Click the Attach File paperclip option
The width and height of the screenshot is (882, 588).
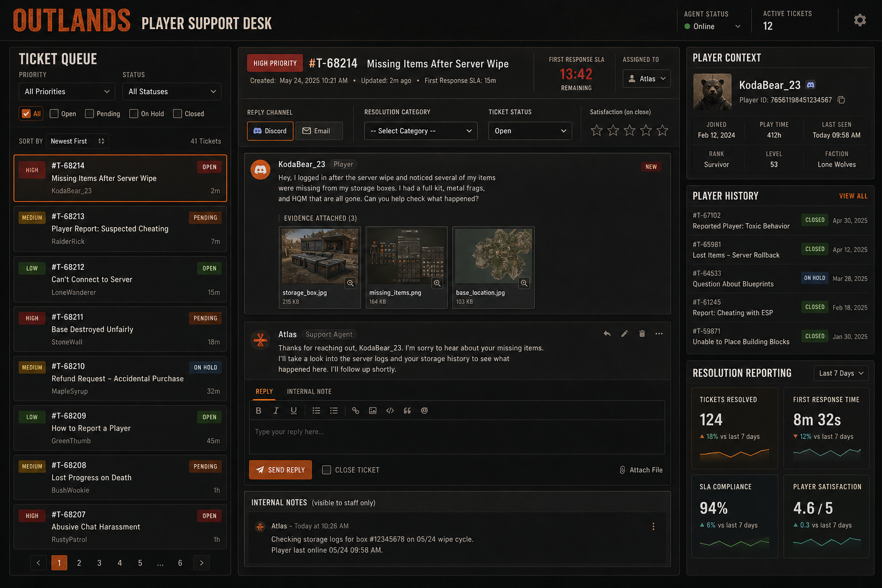click(641, 470)
